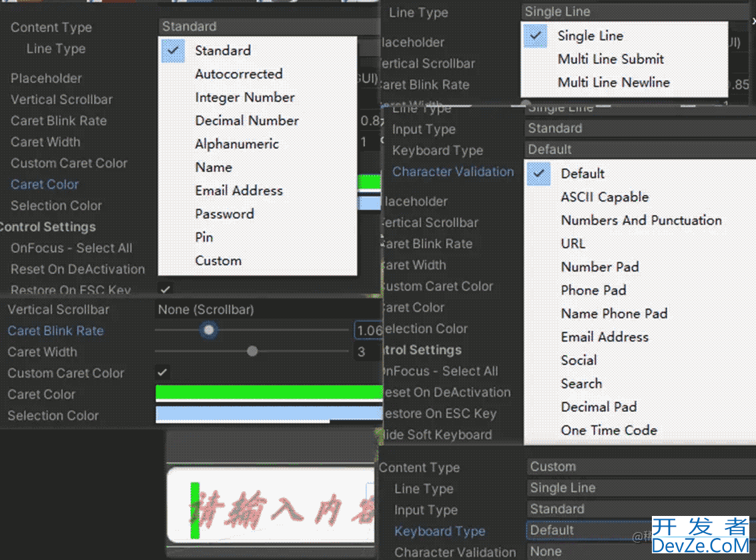The image size is (756, 560).
Task: Open the Content Type Standard dropdown
Action: coord(268,27)
